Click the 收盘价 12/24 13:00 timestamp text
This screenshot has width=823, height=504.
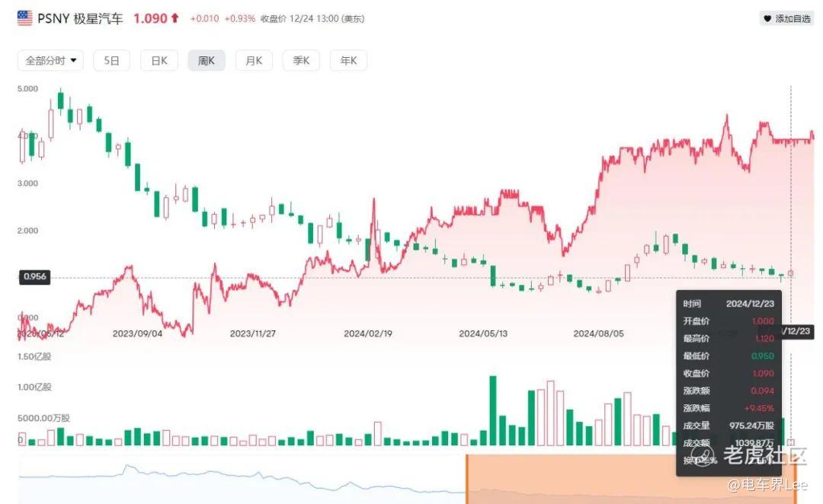pyautogui.click(x=312, y=18)
